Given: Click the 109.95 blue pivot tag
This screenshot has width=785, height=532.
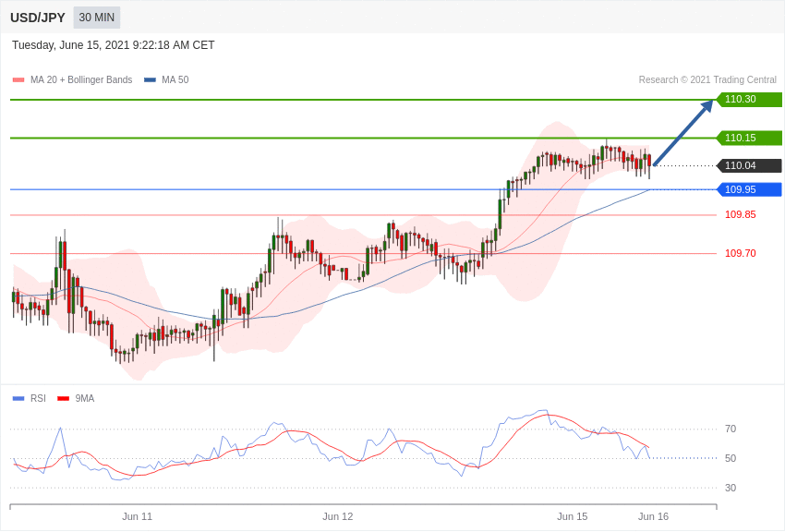Looking at the screenshot, I should pos(749,189).
